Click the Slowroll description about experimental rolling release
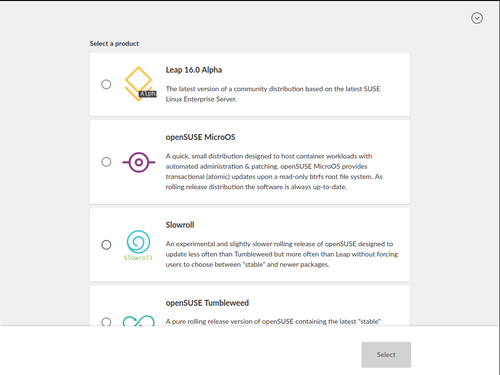This screenshot has width=500, height=375. pos(282,254)
